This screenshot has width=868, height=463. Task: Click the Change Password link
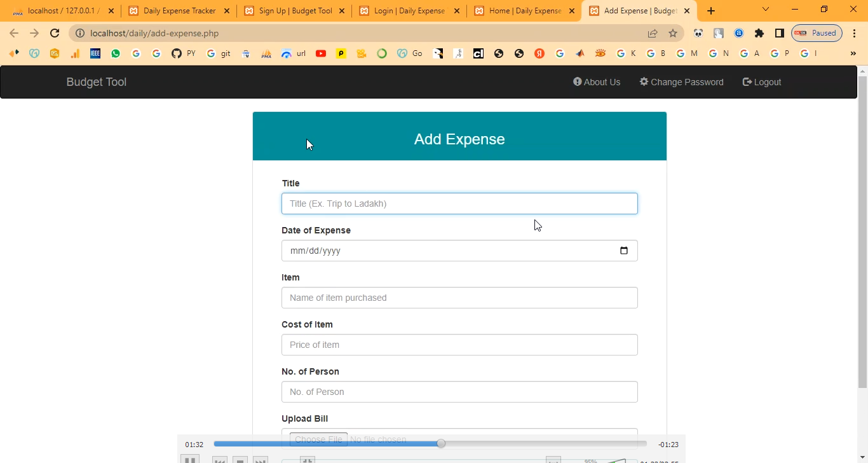pos(681,82)
